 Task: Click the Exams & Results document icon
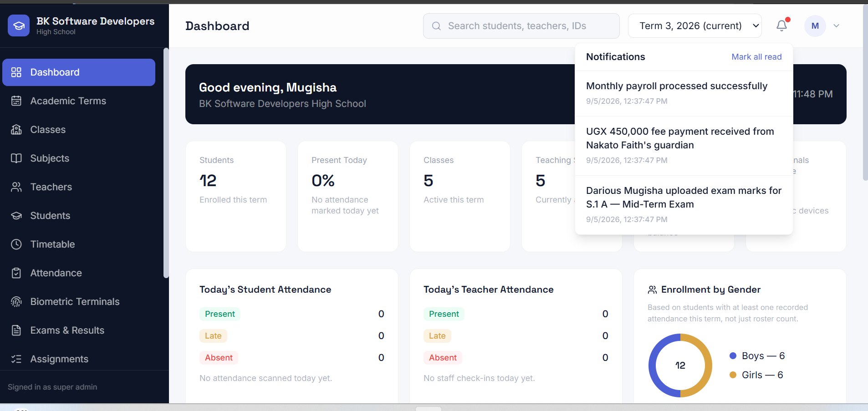pyautogui.click(x=16, y=330)
